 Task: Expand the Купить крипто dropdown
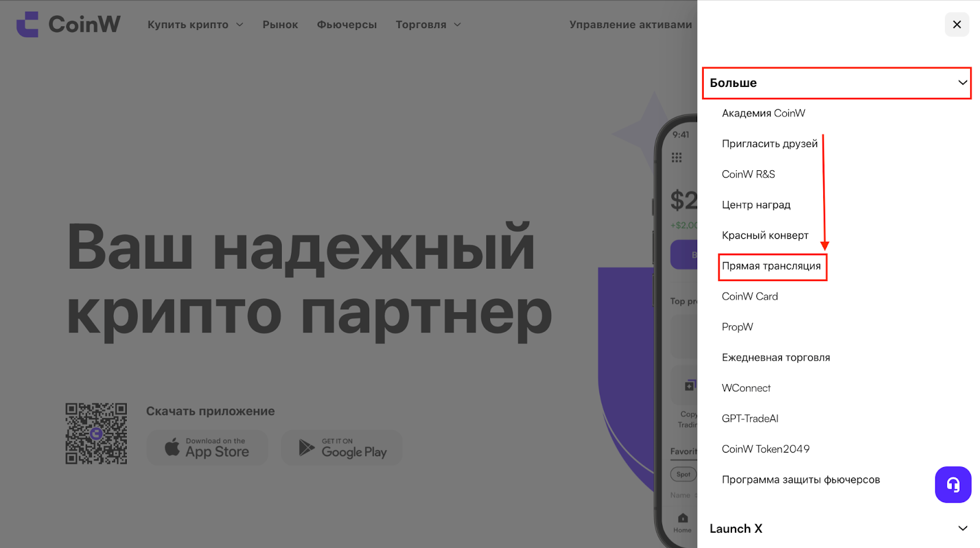click(195, 24)
